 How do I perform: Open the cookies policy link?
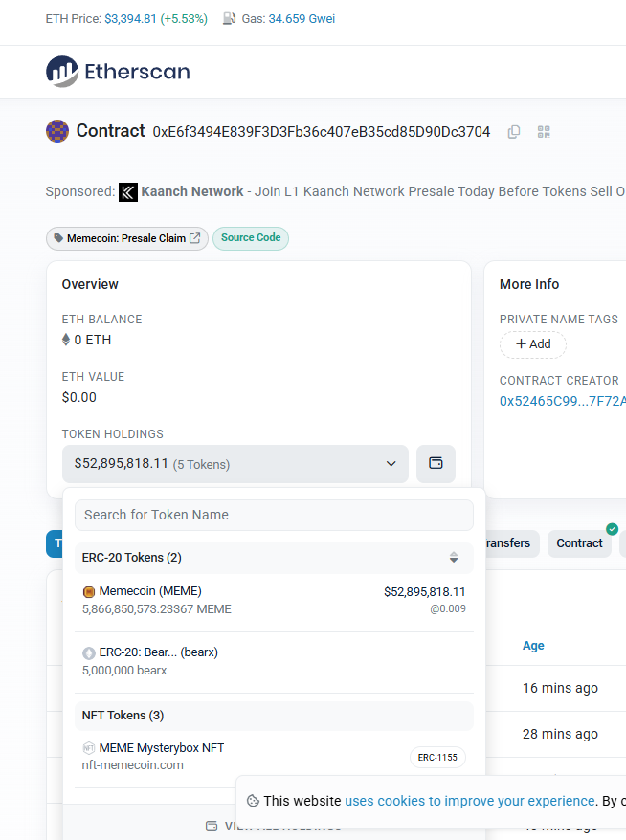pos(470,801)
